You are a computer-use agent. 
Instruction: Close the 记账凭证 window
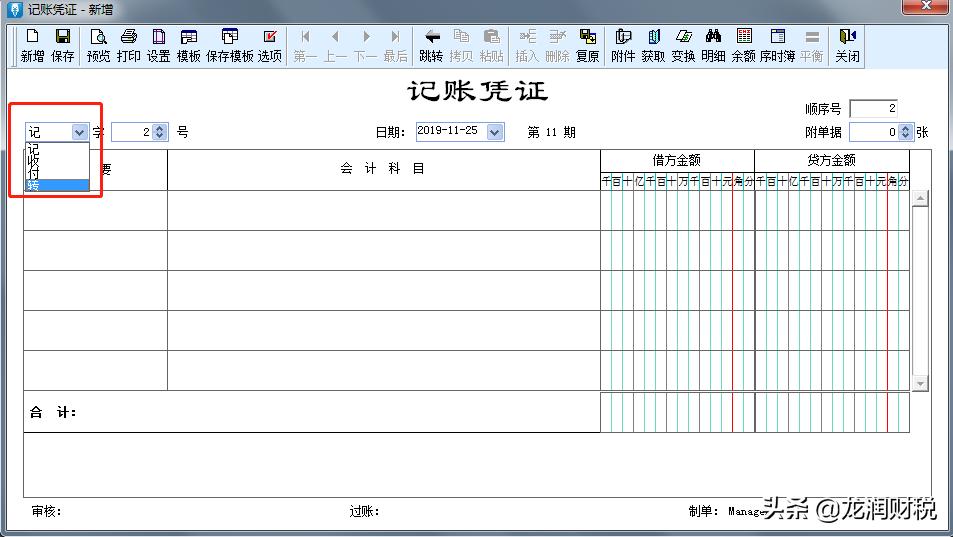pos(924,6)
